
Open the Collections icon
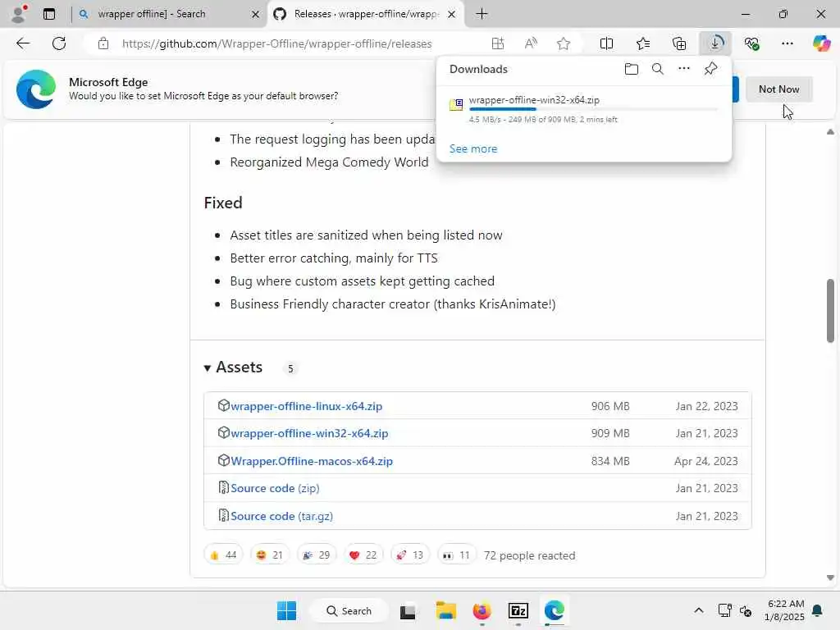[678, 43]
